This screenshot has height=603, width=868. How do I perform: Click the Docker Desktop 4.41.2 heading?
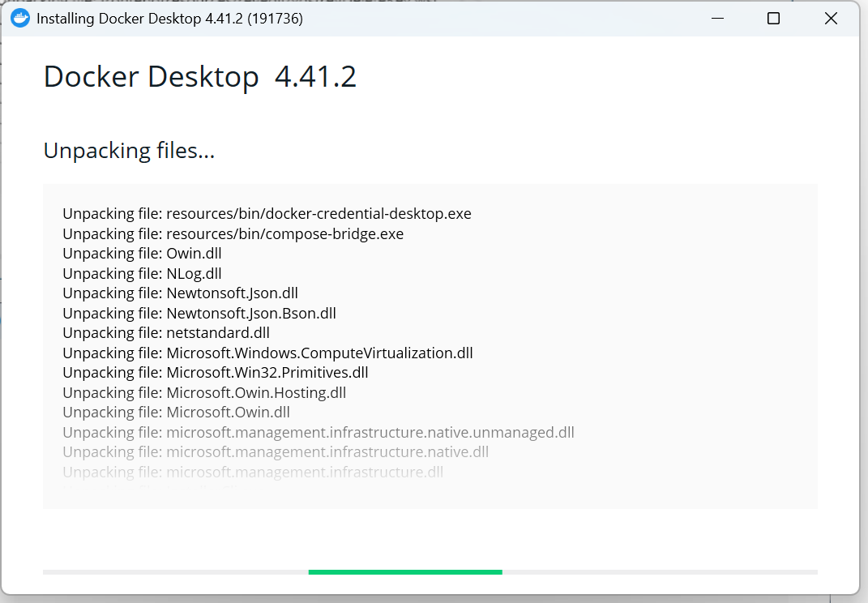point(200,76)
